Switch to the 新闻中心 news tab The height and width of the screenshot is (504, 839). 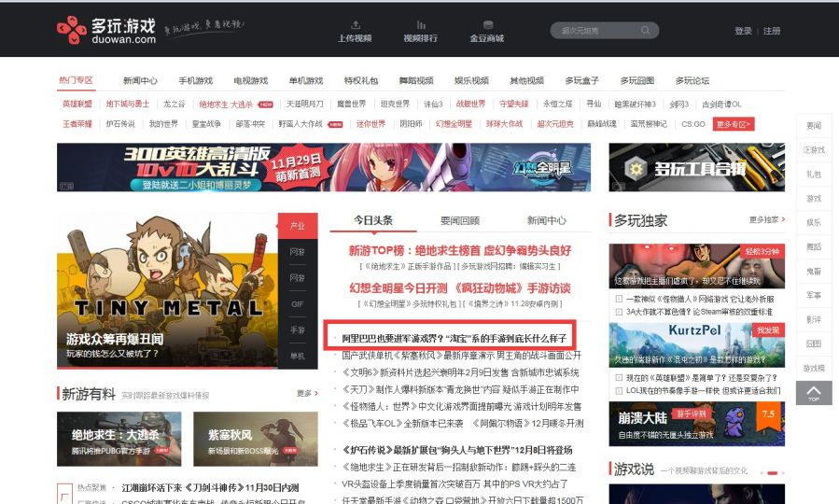point(546,220)
